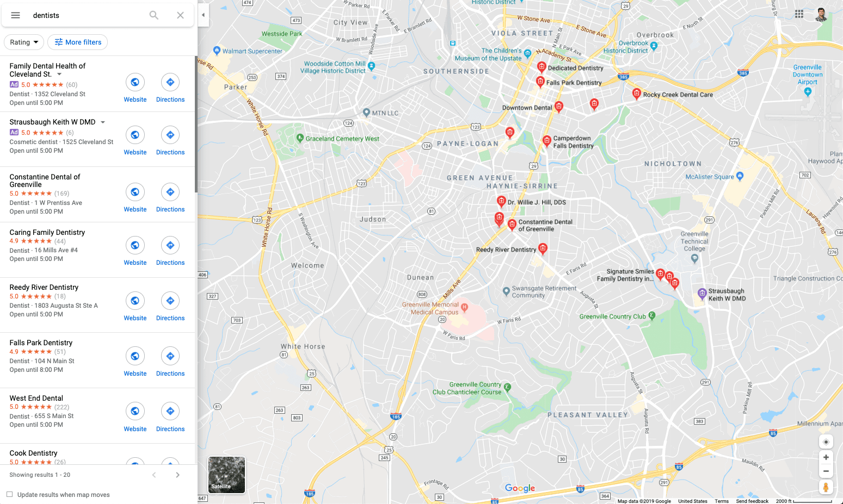
Task: Click the map scale 2000 ft
Action: 803,501
